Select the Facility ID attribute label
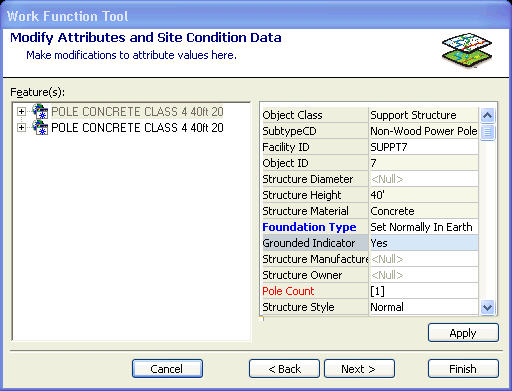This screenshot has width=512, height=391. point(315,147)
